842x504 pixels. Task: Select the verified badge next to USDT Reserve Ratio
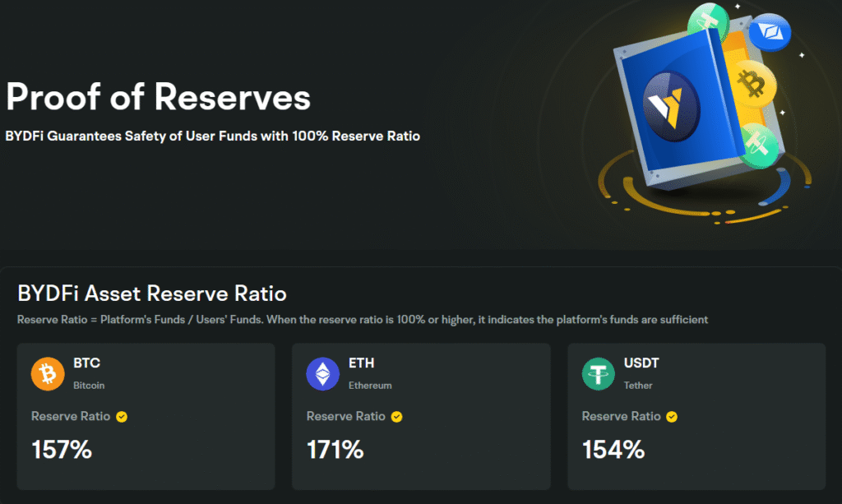(x=671, y=417)
